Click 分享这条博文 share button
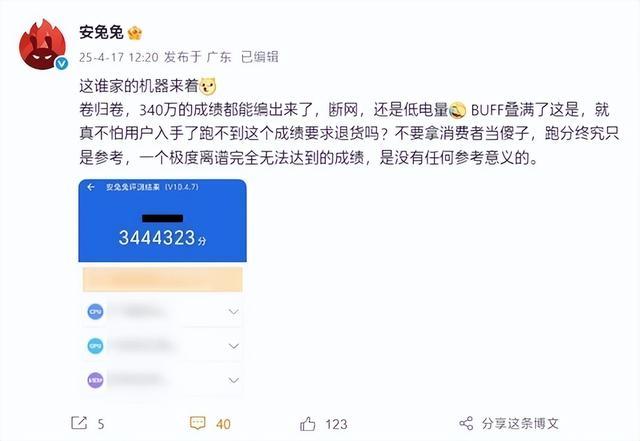Image resolution: width=640 pixels, height=441 pixels. [509, 423]
